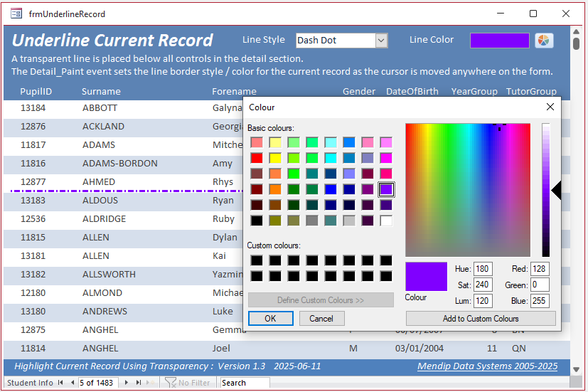Click the No Filter funnel indicator
Image resolution: width=588 pixels, height=392 pixels.
tap(187, 383)
